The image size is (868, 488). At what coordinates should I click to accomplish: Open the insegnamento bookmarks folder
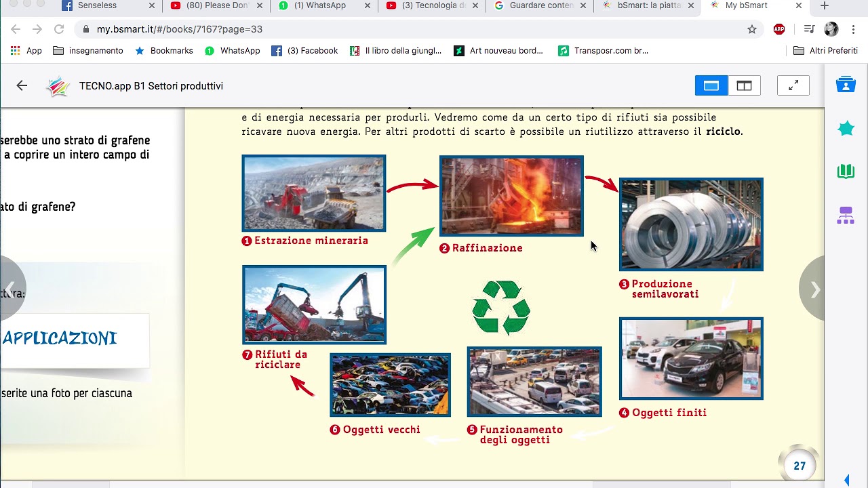(x=88, y=51)
